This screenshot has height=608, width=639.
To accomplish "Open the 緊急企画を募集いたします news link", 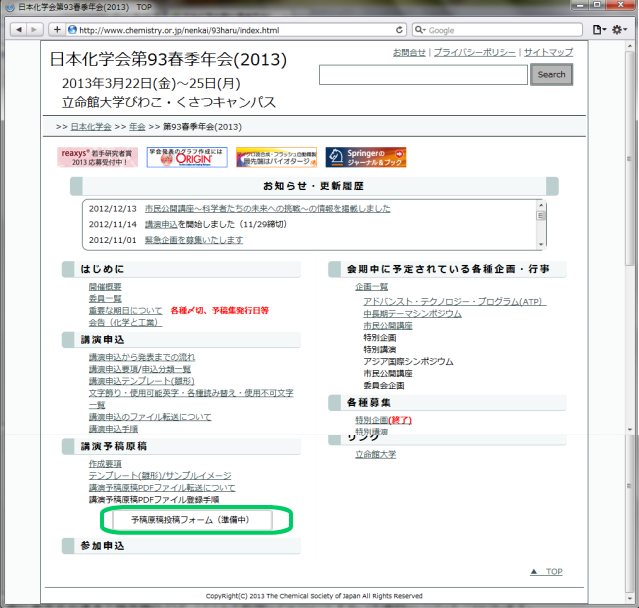I will coord(194,240).
